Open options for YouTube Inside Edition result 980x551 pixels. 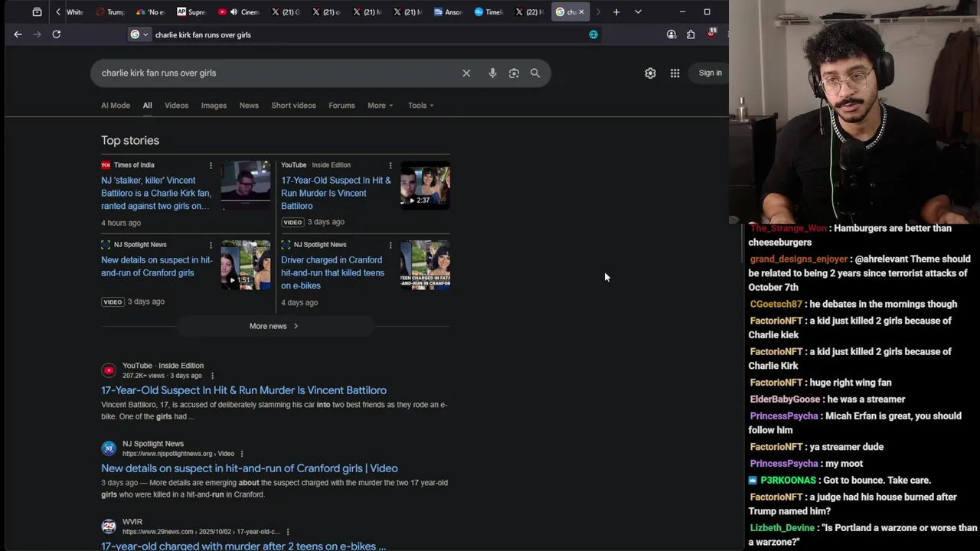point(212,376)
